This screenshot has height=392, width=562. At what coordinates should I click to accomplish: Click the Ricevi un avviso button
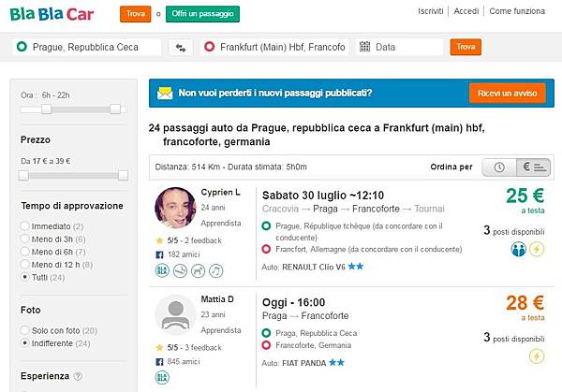(507, 94)
